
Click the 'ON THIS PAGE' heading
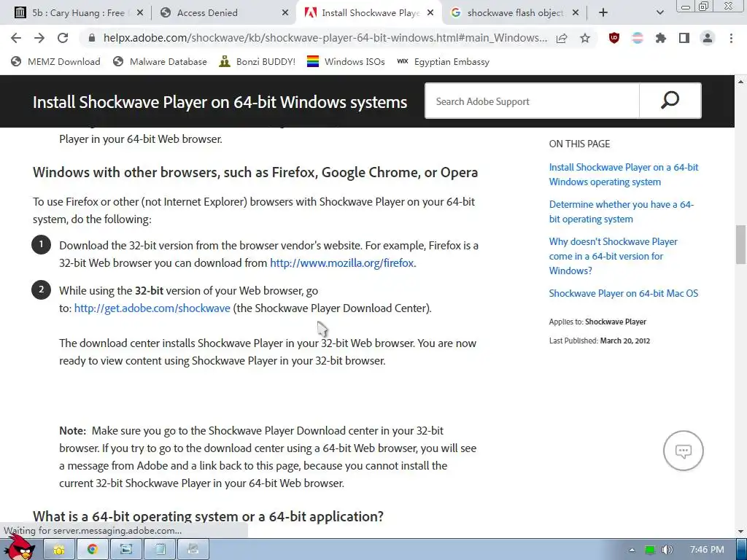(579, 144)
